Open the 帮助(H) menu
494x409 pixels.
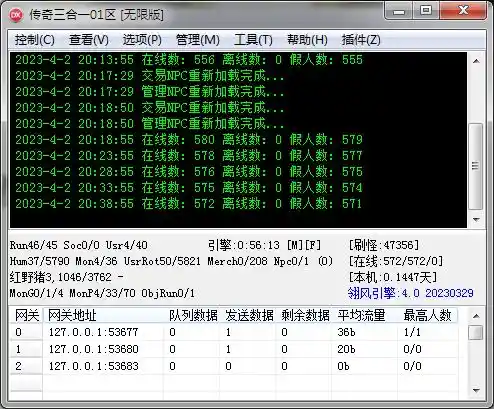pyautogui.click(x=307, y=40)
